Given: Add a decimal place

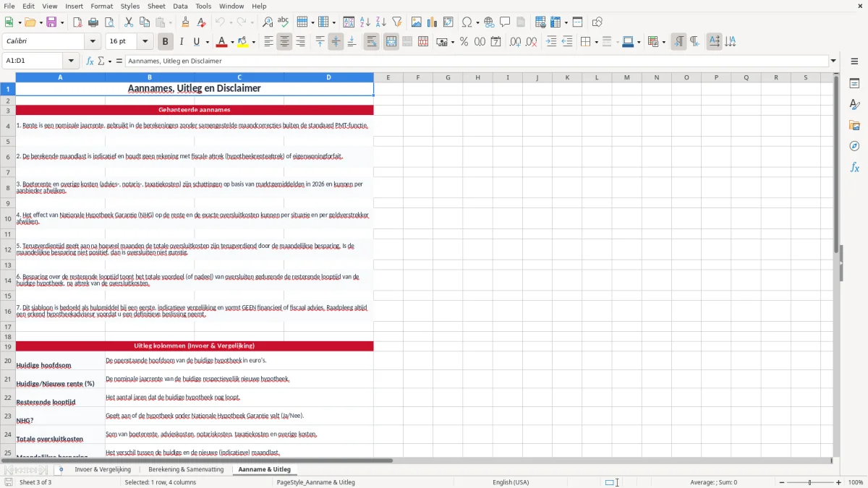Looking at the screenshot, I should 516,42.
